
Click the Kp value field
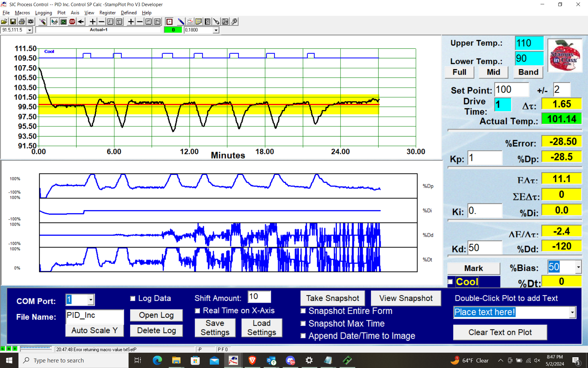(x=485, y=158)
